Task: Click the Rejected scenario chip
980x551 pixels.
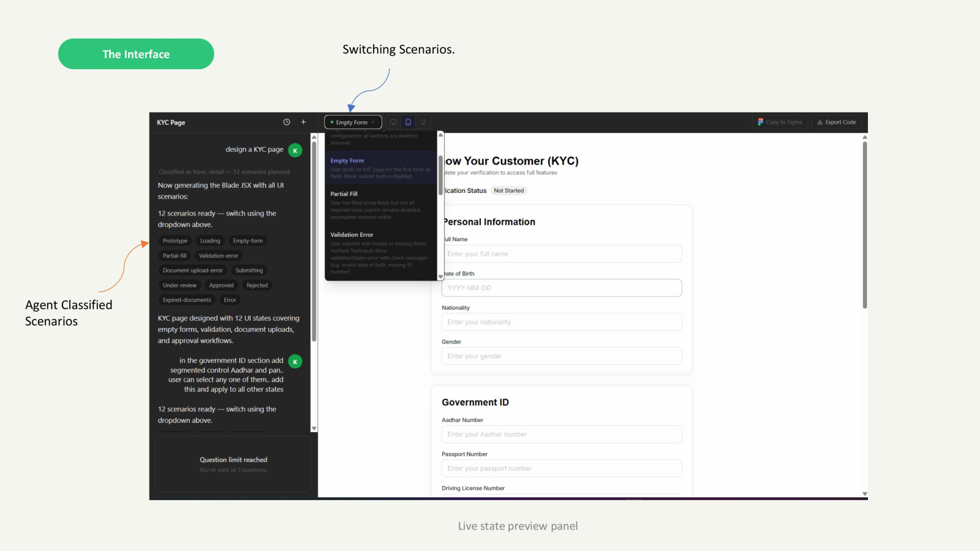Action: pyautogui.click(x=257, y=285)
